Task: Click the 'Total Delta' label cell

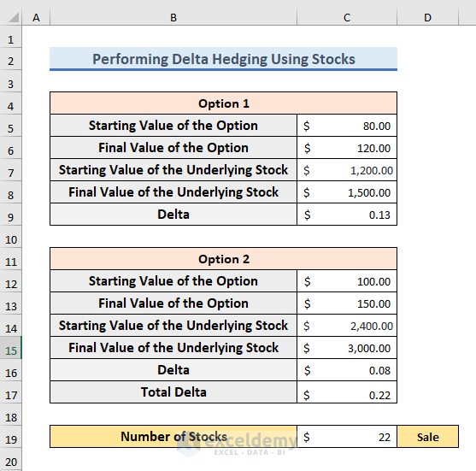Action: pos(173,392)
